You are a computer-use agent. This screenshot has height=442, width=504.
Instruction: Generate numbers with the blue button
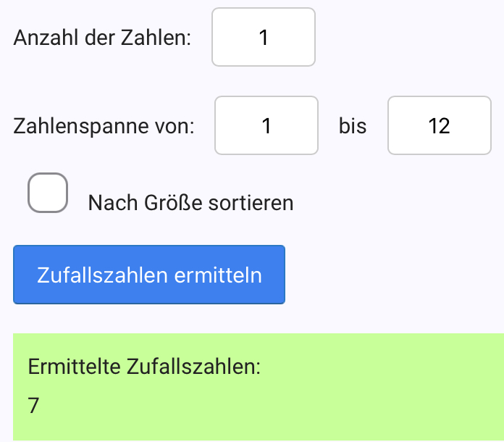point(149,275)
